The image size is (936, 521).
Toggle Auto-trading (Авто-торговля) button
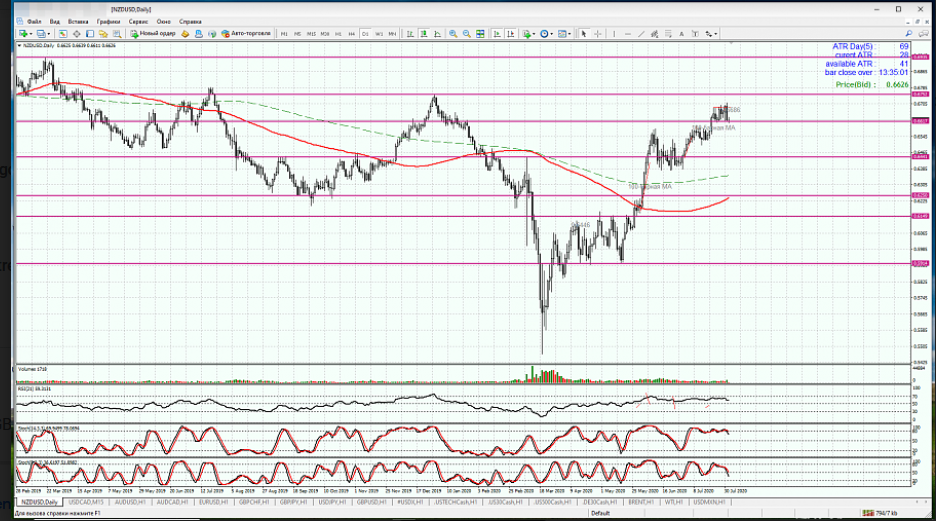(x=247, y=34)
